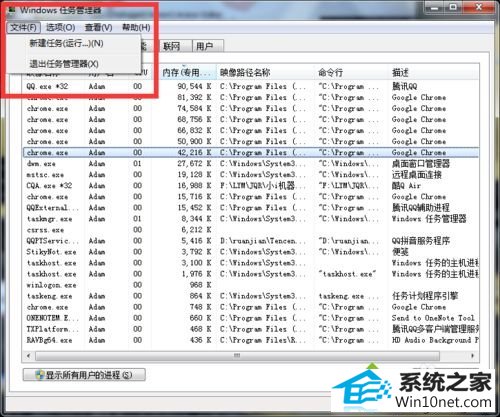Viewport: 500px width, 417px height.
Task: Click the 酷Q Air description
Action: point(407,186)
